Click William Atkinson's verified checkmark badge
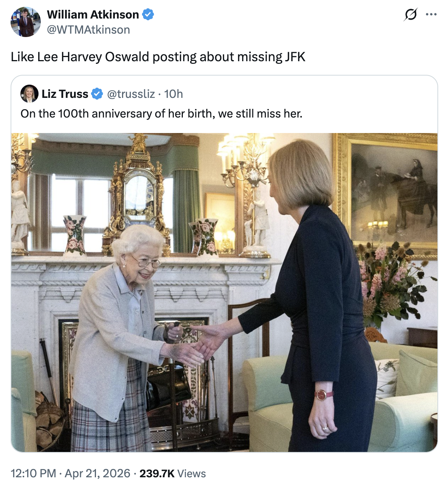Image resolution: width=448 pixels, height=489 pixels. pyautogui.click(x=148, y=14)
